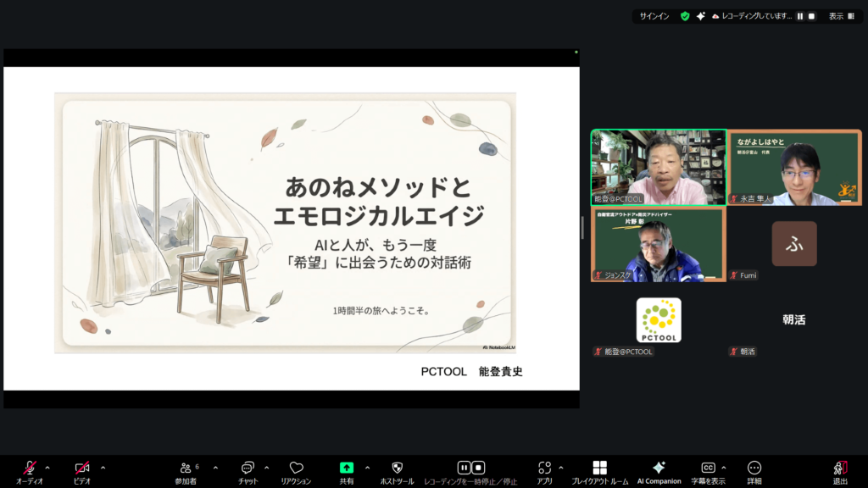Open the アプリ apps icon

click(x=544, y=468)
